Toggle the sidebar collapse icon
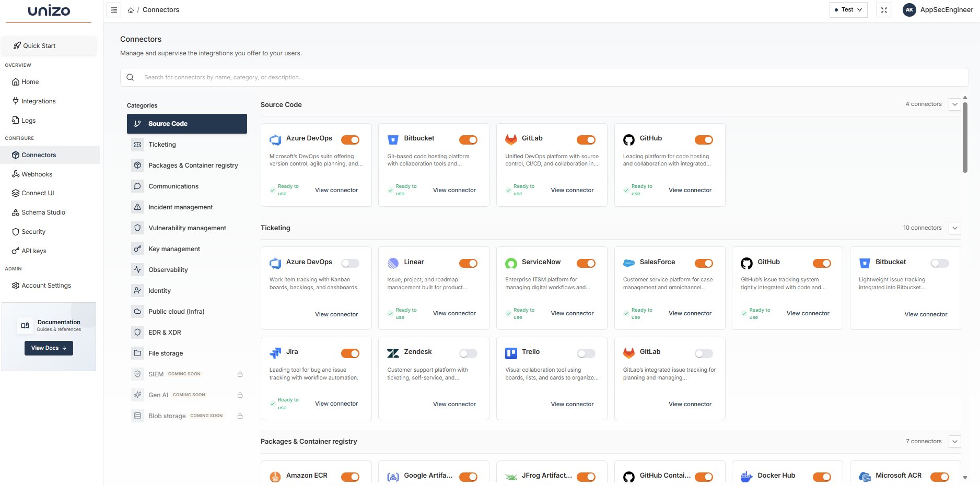Screen dimensions: 980x486 tap(114, 10)
